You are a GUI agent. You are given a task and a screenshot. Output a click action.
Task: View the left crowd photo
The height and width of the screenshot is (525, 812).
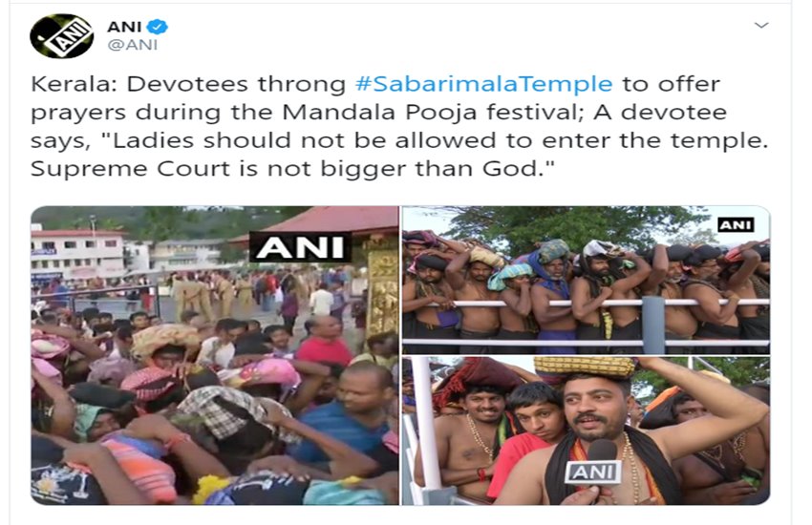215,355
